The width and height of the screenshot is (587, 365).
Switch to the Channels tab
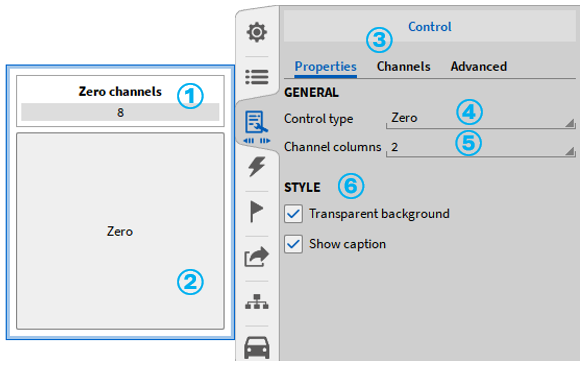pos(404,67)
